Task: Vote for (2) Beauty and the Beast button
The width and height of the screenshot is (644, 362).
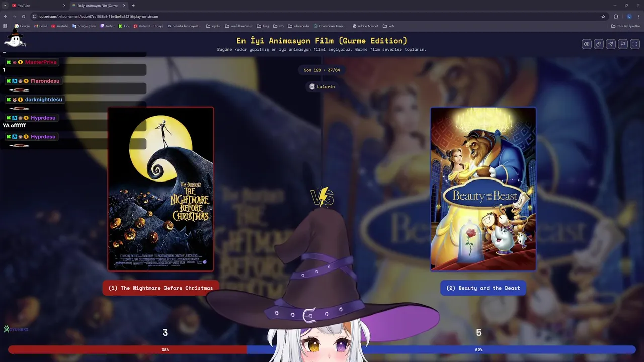Action: pos(483,288)
